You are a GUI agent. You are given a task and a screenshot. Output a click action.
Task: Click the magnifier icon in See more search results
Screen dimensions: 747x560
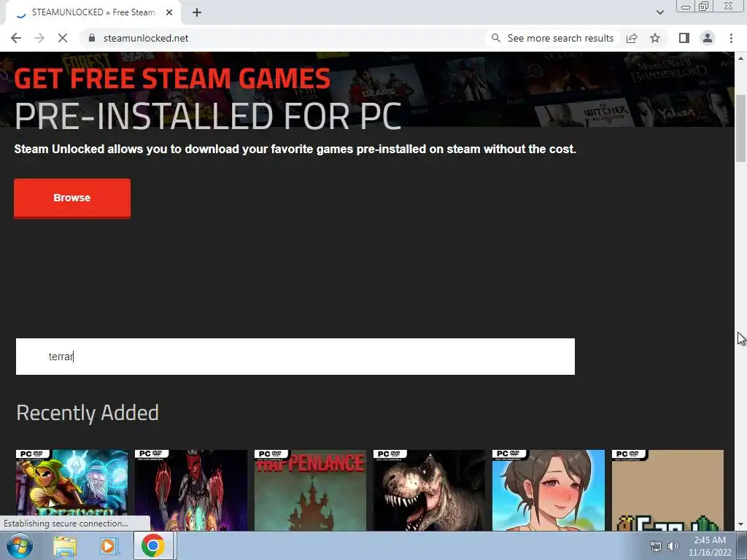(x=496, y=38)
